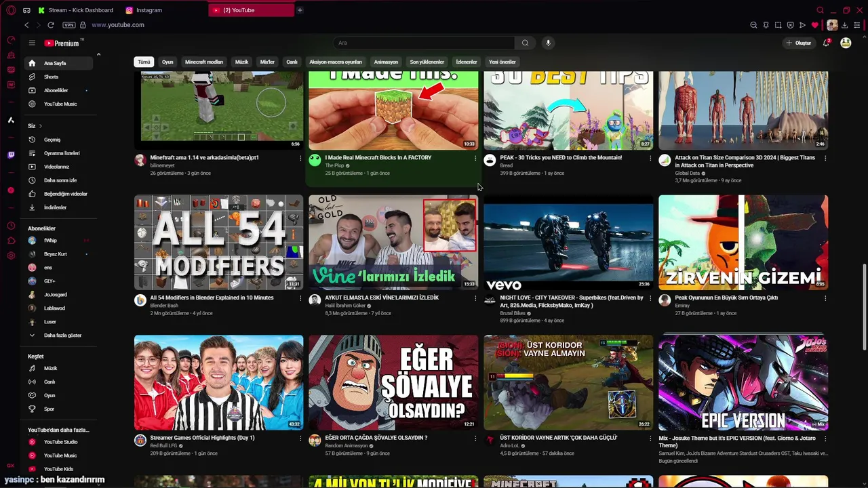Open the NIGHT LOVE vevo thumbnail

568,242
